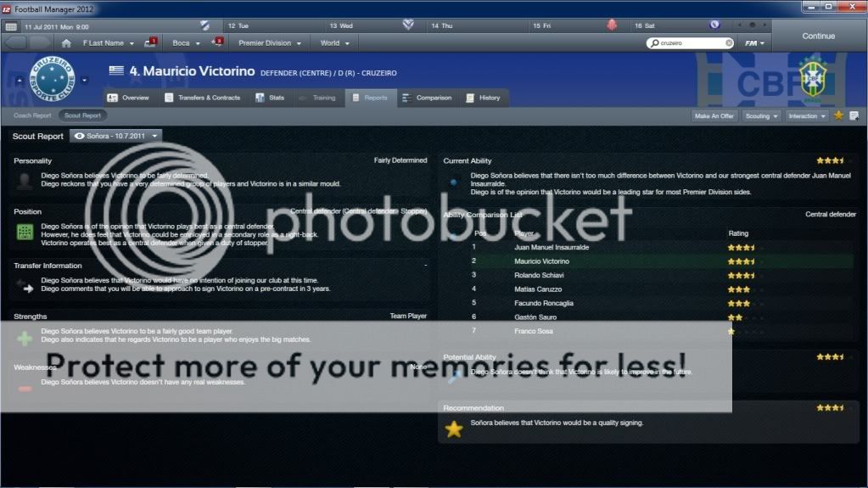
Task: Open the player notes icon
Action: (854, 115)
